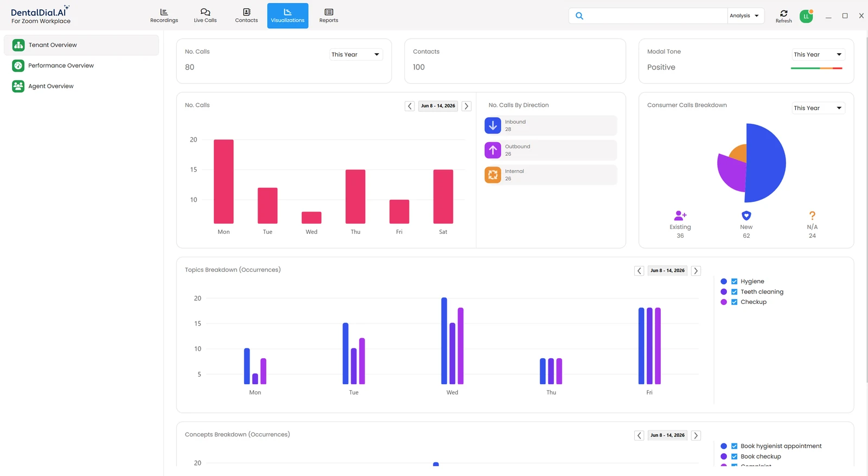Viewport: 868px width, 476px height.
Task: Go to previous week in Concepts Breakdown
Action: [640, 435]
